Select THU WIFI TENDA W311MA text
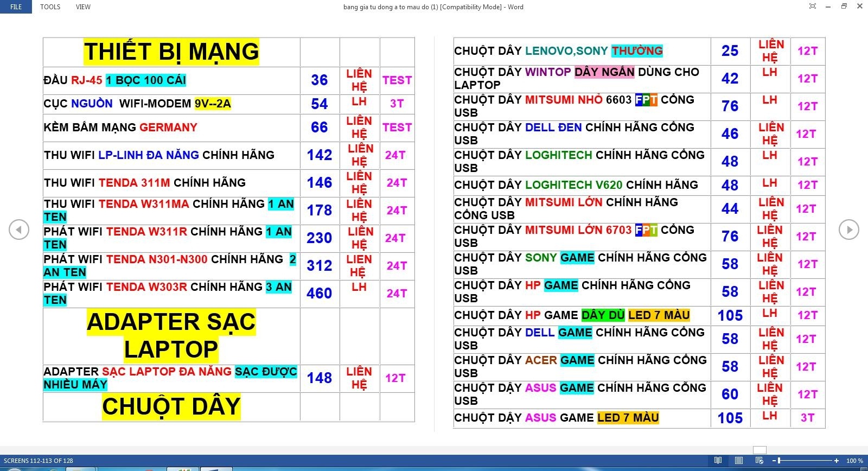The image size is (868, 471). point(169,211)
